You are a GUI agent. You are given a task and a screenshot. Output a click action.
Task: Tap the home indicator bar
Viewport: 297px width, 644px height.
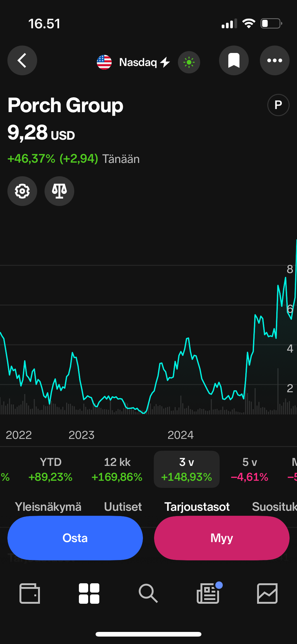point(148,634)
